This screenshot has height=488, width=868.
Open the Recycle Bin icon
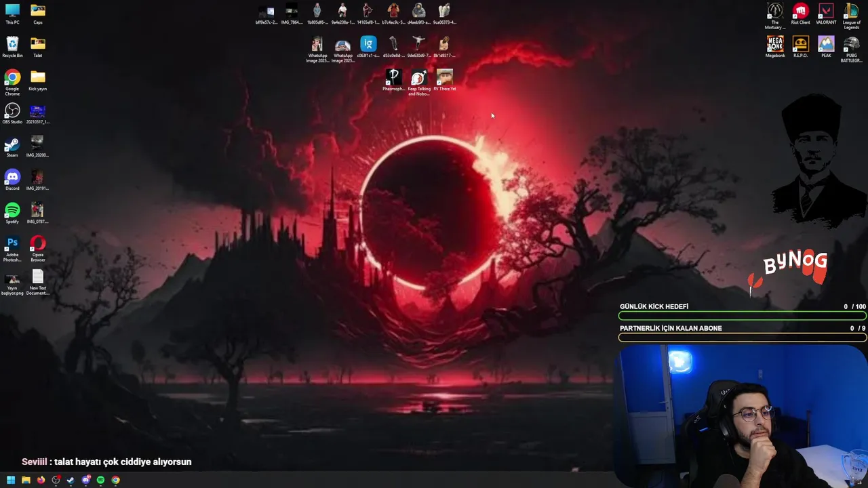click(x=12, y=47)
